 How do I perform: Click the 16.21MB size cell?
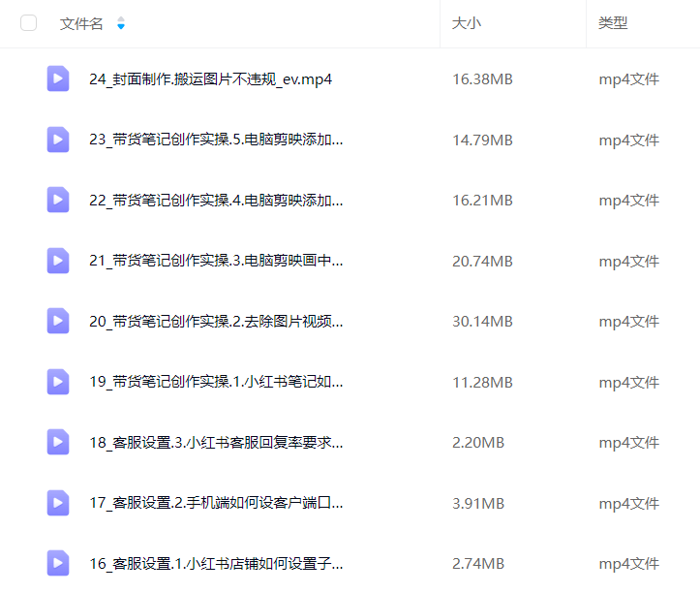coord(482,201)
